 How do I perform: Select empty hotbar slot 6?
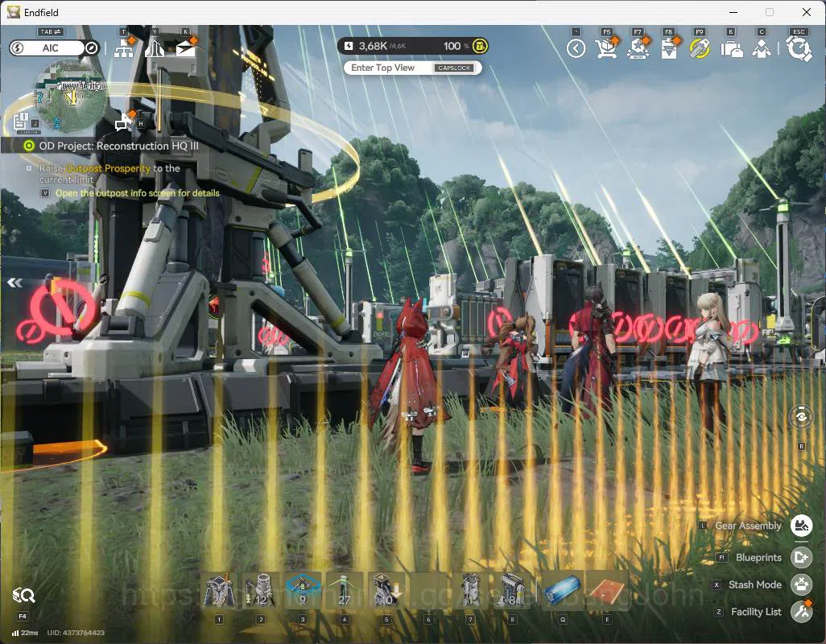(428, 590)
